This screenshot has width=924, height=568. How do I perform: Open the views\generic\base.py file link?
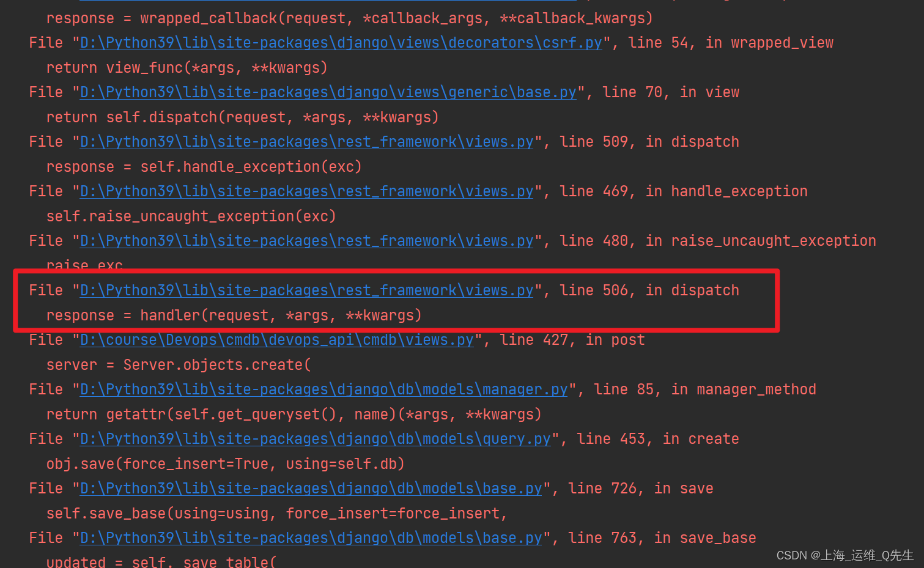[x=328, y=92]
